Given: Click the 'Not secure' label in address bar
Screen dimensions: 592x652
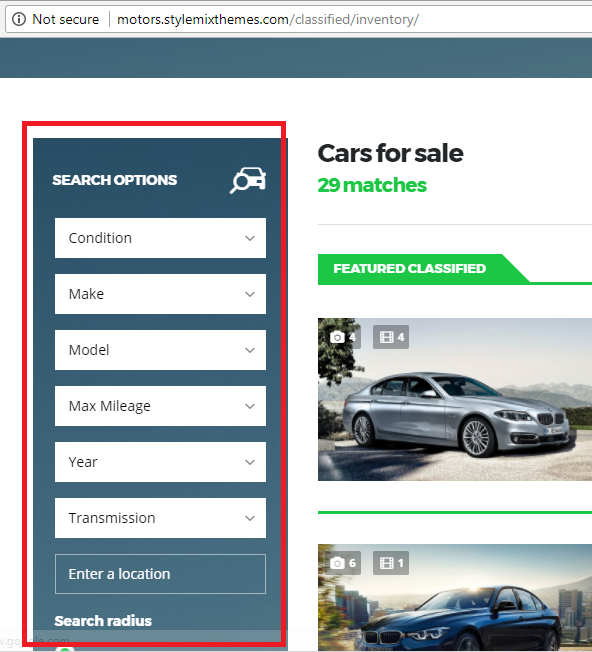Looking at the screenshot, I should coord(66,19).
